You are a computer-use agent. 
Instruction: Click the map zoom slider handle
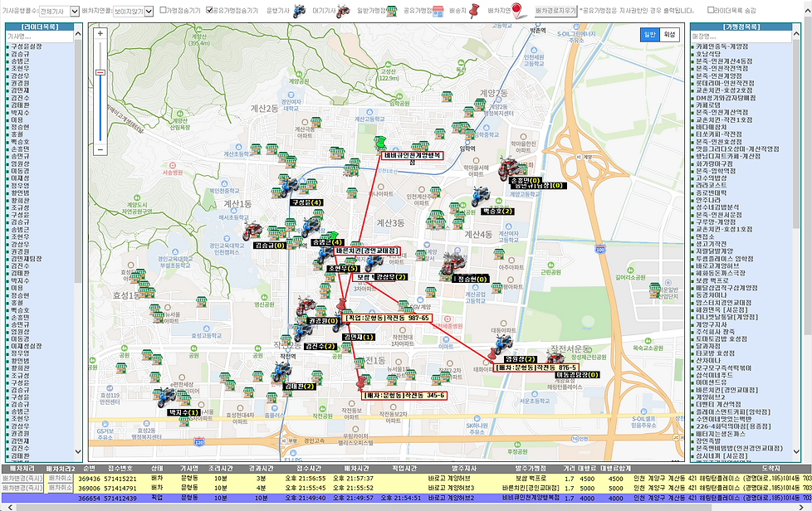pyautogui.click(x=100, y=72)
